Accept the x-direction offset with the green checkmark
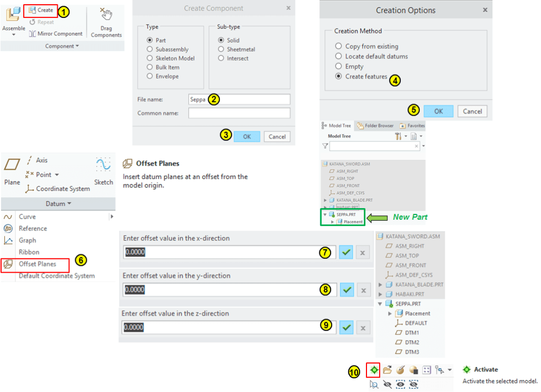 [x=346, y=253]
